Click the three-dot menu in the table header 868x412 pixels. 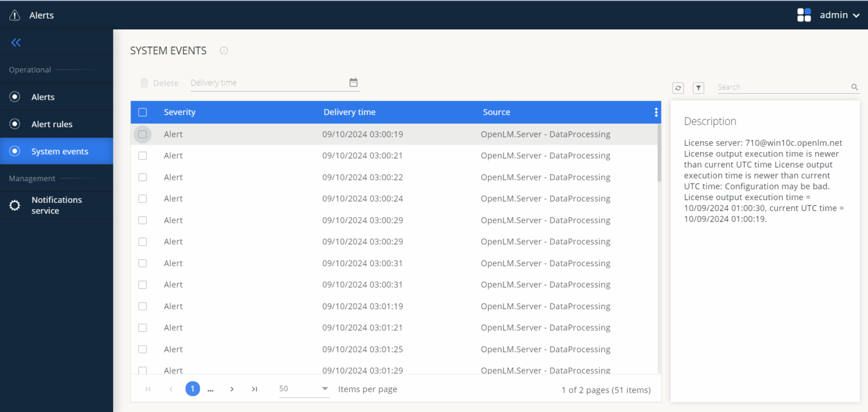coord(656,112)
